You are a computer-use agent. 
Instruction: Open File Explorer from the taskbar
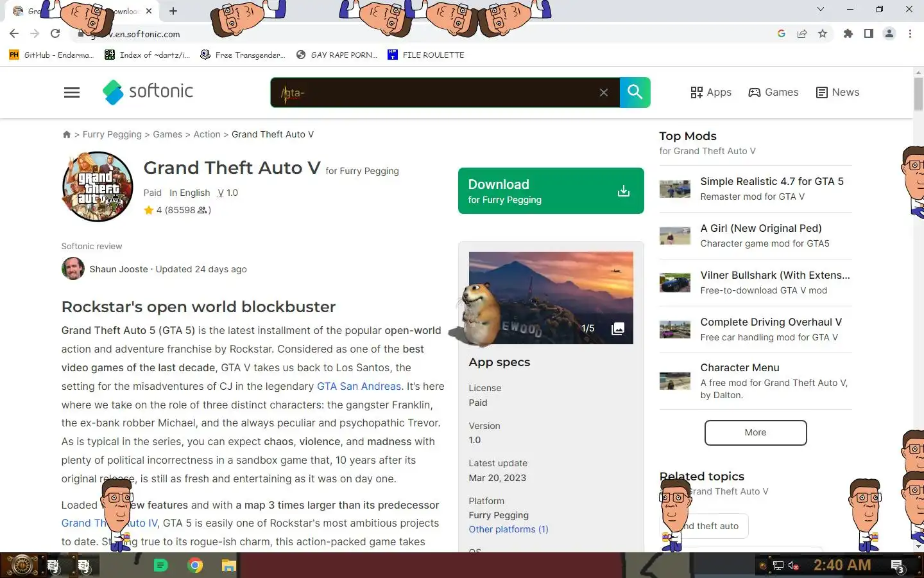pyautogui.click(x=229, y=565)
